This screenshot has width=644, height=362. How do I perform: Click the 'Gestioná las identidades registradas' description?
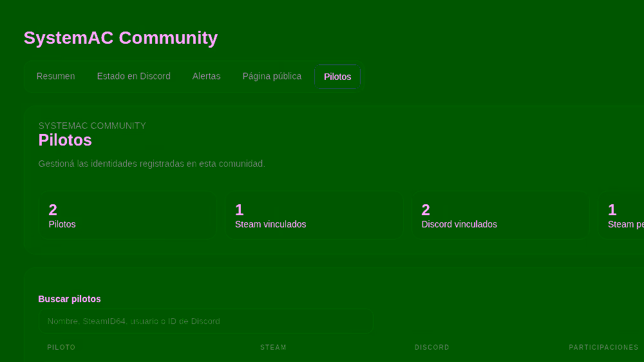point(151,164)
